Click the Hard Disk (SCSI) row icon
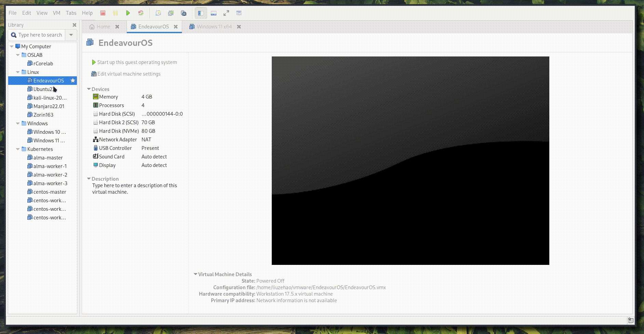Screen dimensions: 644x334 pos(96,114)
